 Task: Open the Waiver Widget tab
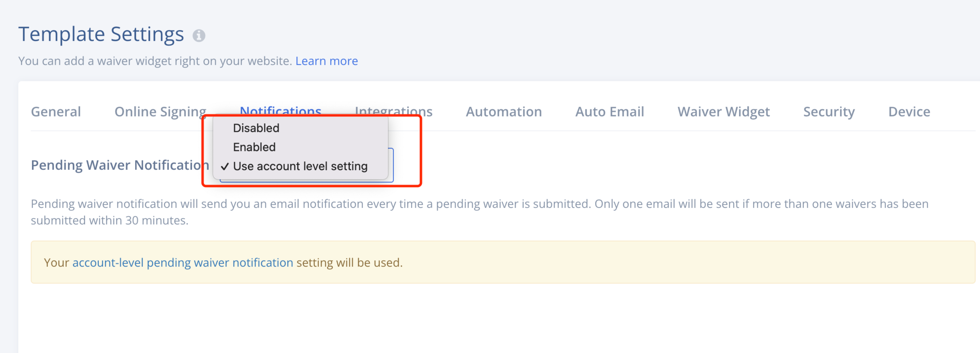(x=723, y=111)
